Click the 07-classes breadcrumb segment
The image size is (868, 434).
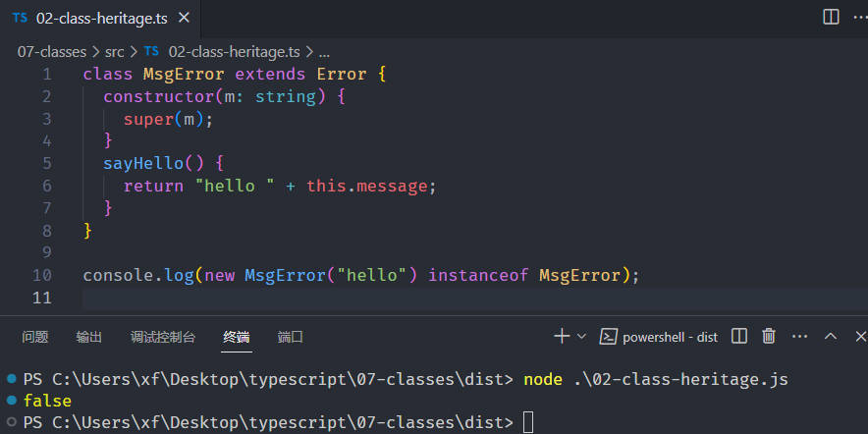51,52
